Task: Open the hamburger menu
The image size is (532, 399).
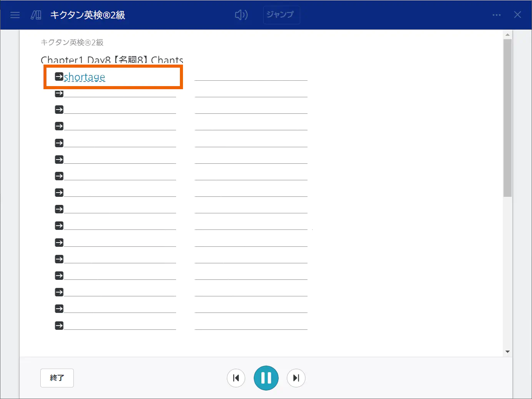Action: (15, 15)
